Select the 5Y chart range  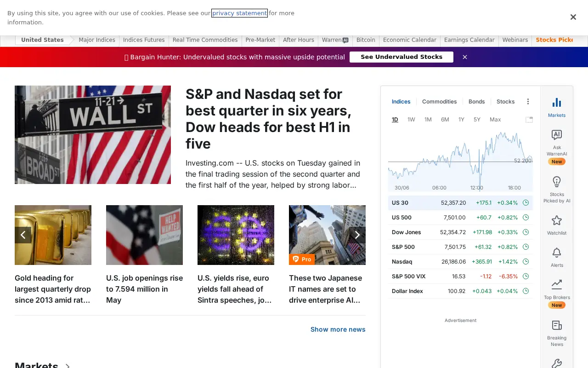coord(477,120)
